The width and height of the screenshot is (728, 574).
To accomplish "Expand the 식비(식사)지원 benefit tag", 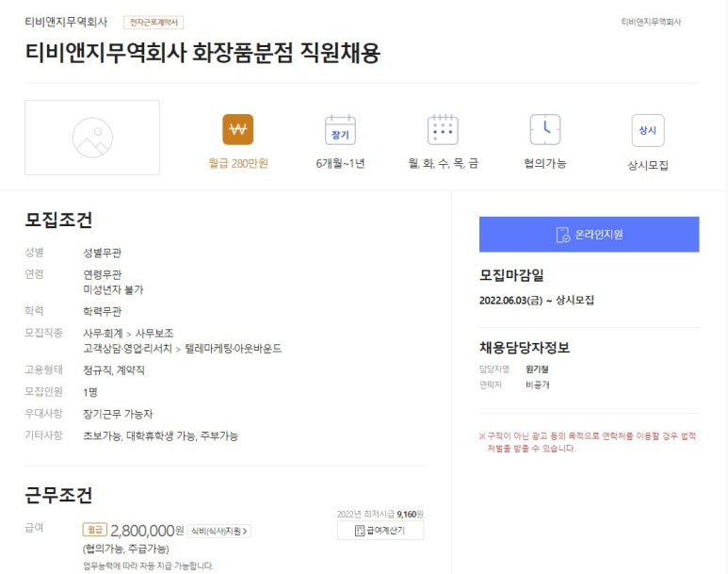I will click(x=219, y=531).
